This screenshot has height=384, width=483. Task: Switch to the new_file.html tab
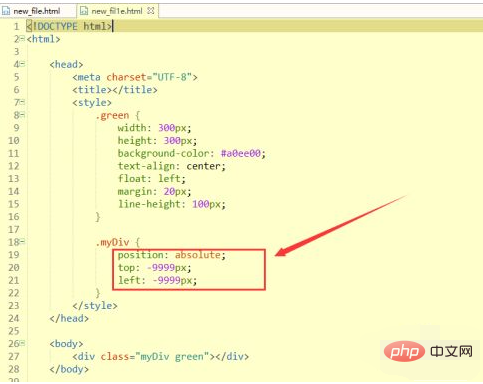tap(37, 11)
